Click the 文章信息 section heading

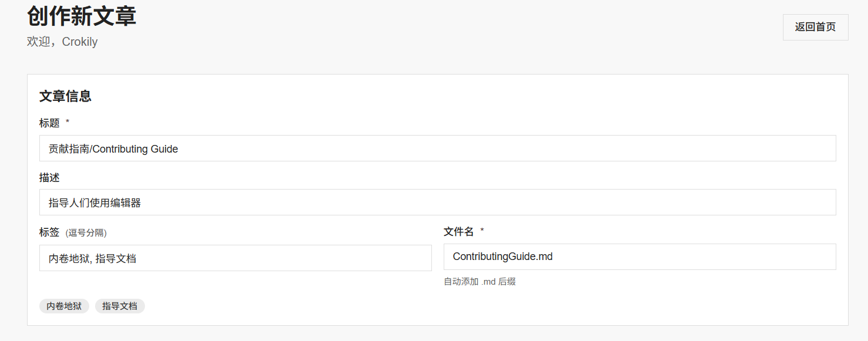pyautogui.click(x=65, y=96)
